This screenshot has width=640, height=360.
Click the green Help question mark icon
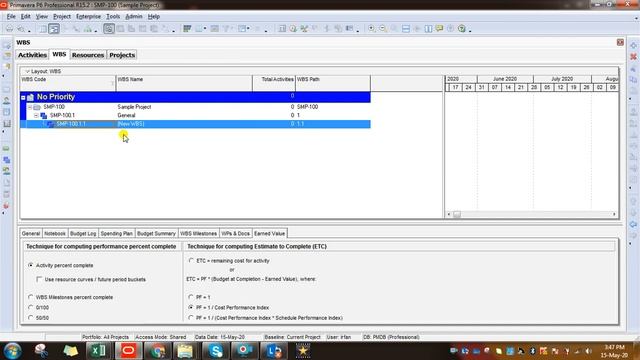point(462,29)
